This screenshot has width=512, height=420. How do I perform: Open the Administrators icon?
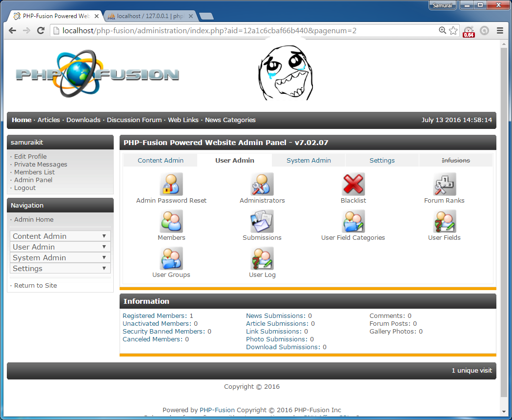[x=262, y=184]
